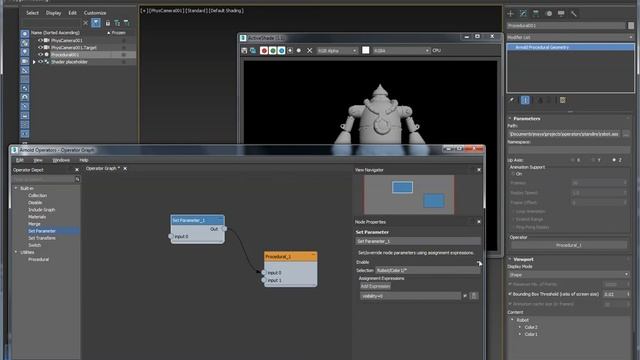Toggle the green channel in ActiveShade

[273, 51]
